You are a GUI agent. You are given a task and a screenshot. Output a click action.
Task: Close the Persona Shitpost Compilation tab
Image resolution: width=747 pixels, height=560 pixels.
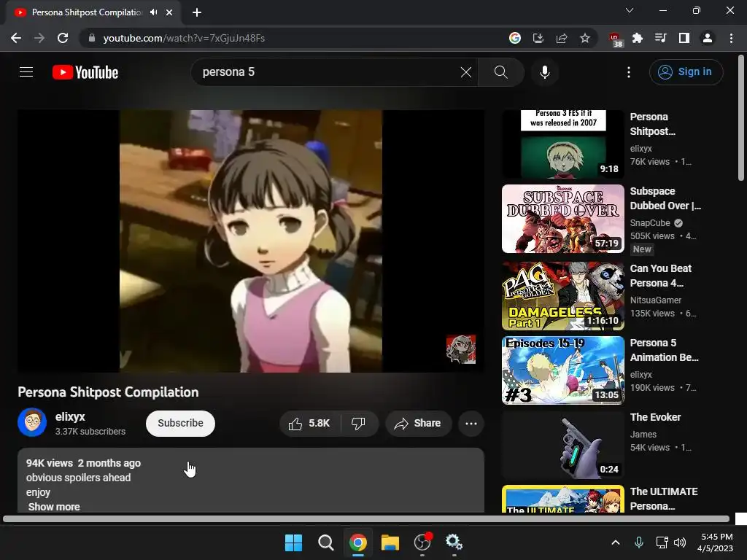169,12
